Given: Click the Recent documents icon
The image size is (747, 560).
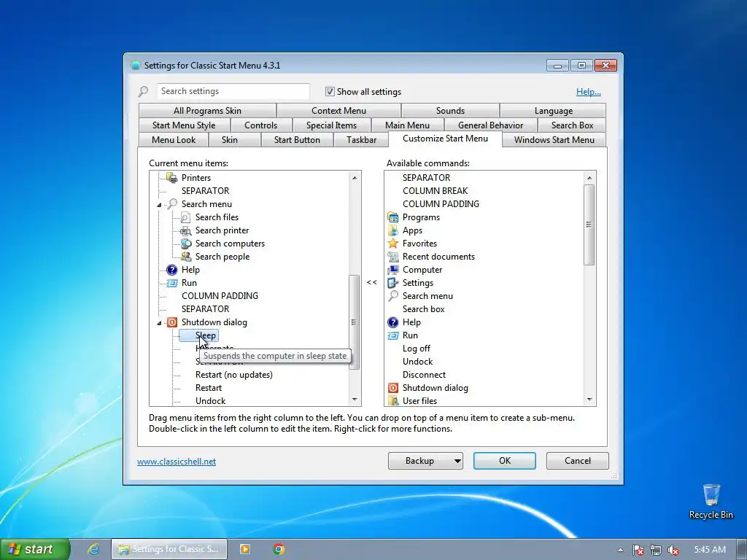Looking at the screenshot, I should [x=393, y=257].
